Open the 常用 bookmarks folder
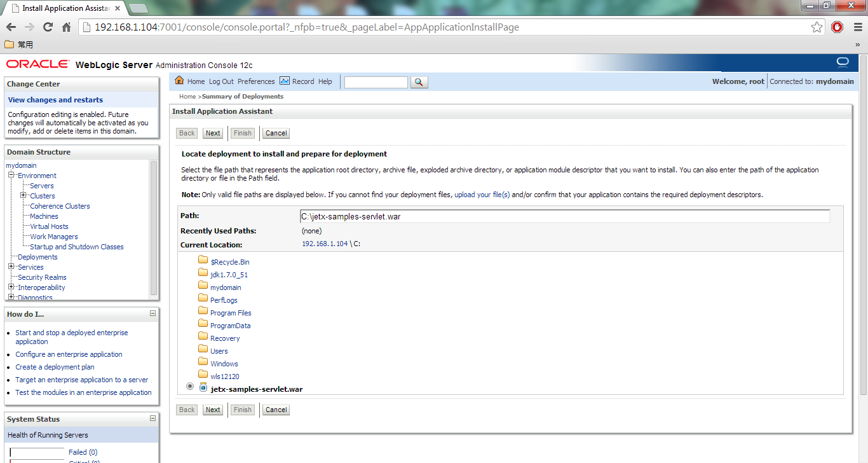This screenshot has width=868, height=463. tap(19, 45)
